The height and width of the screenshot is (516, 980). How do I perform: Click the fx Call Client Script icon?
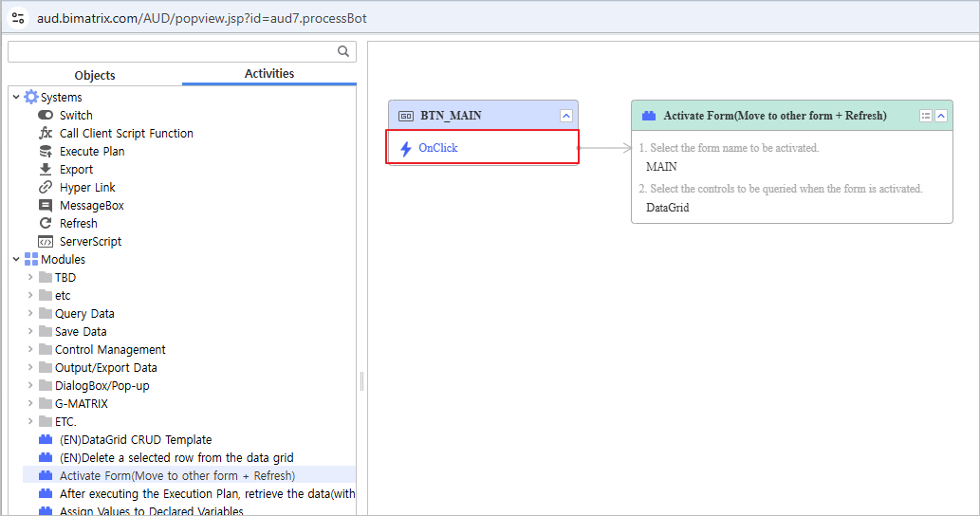point(46,133)
